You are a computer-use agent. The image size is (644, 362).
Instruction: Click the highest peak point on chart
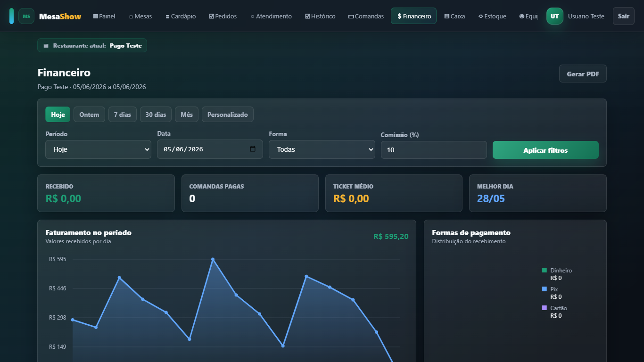coord(213,259)
